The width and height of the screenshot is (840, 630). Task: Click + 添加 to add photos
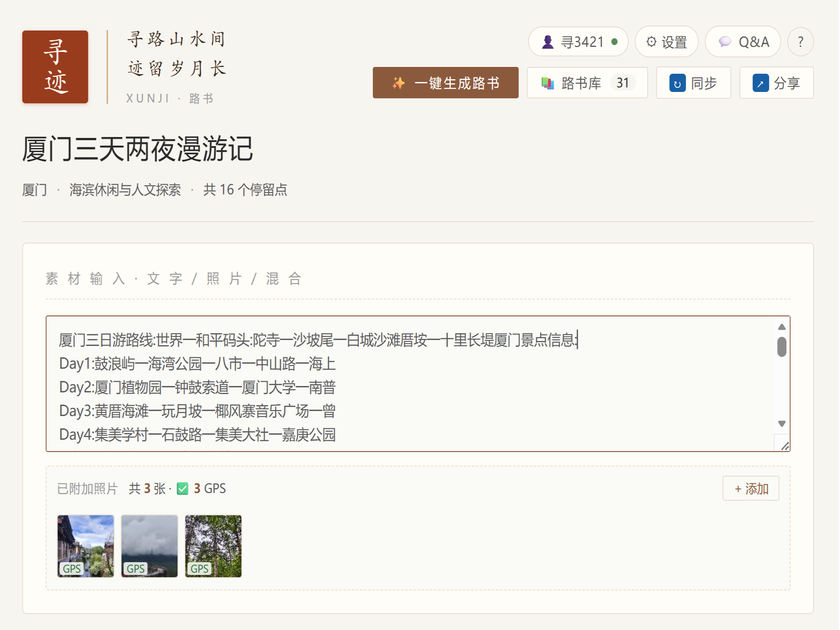click(x=751, y=488)
